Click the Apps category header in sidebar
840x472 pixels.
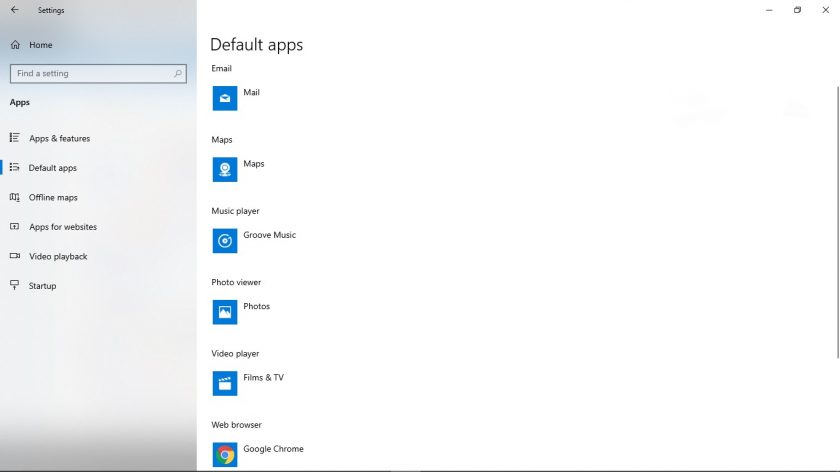pos(20,102)
